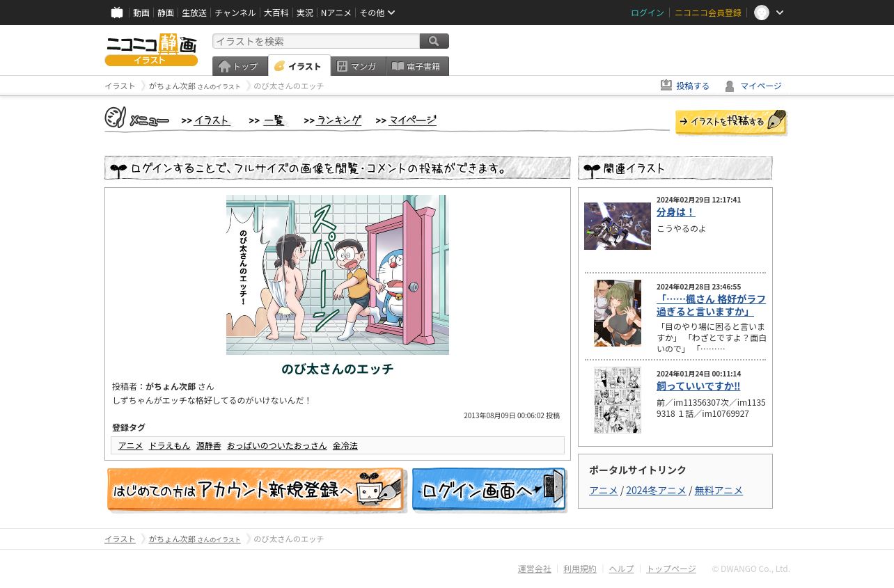Select the イラスト tab
This screenshot has height=588, width=894.
click(x=299, y=66)
